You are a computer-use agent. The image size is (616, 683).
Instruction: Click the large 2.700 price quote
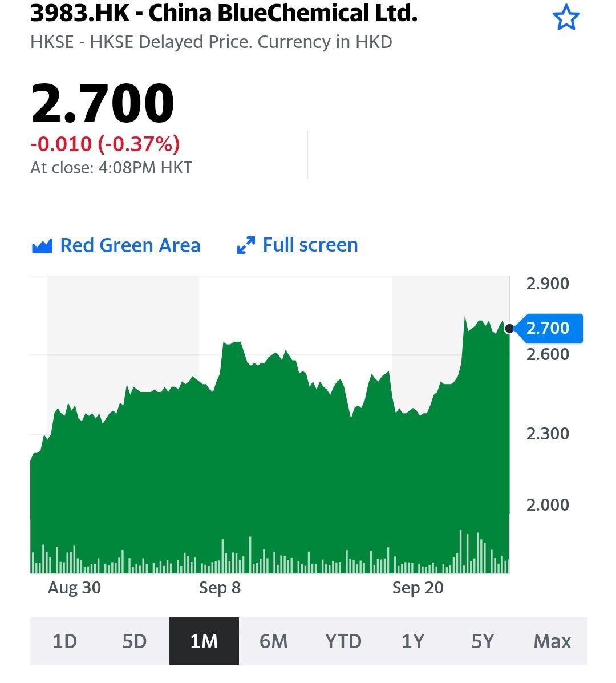pyautogui.click(x=102, y=103)
